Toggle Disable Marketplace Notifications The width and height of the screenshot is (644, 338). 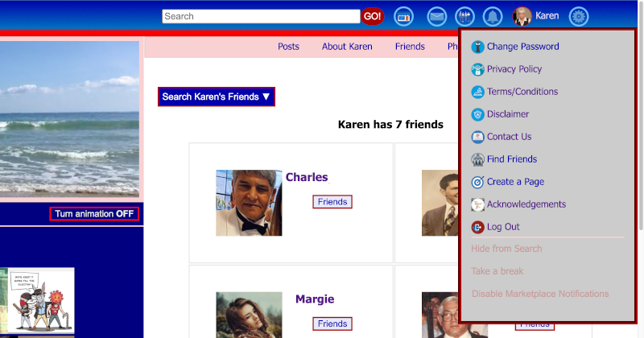pos(540,294)
